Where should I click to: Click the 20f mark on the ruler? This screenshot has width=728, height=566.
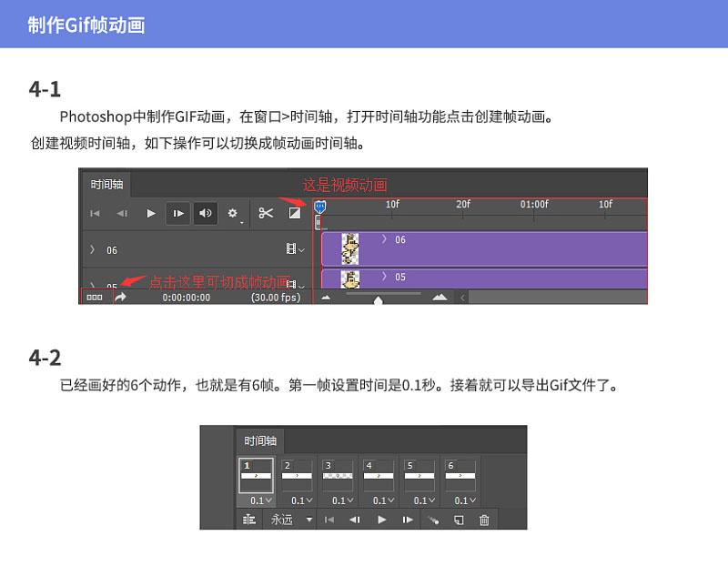pyautogui.click(x=463, y=205)
